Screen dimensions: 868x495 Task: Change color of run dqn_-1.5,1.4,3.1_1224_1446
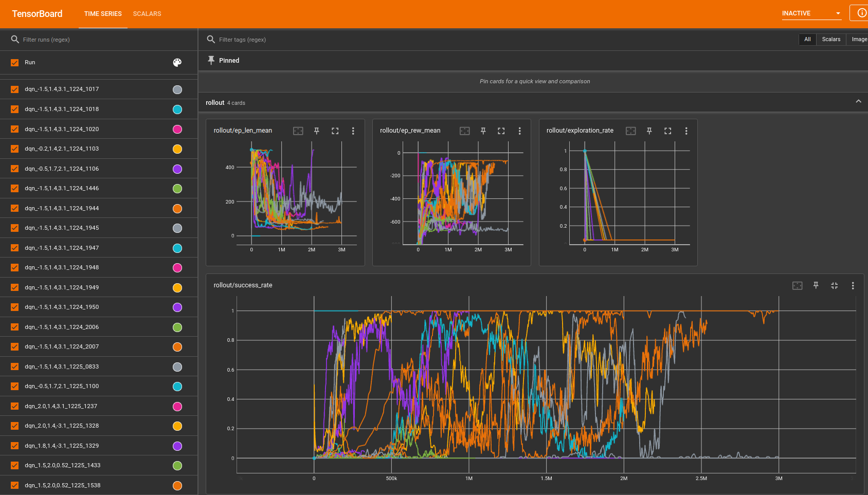(x=177, y=189)
